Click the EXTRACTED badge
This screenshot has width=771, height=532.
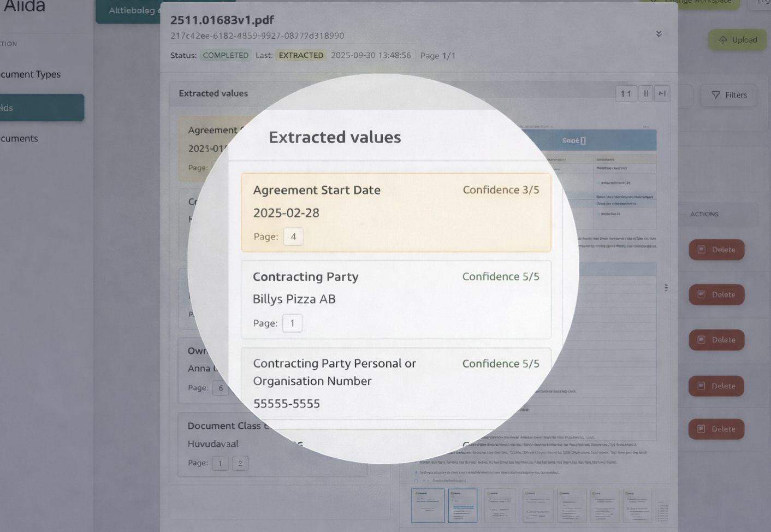[301, 55]
